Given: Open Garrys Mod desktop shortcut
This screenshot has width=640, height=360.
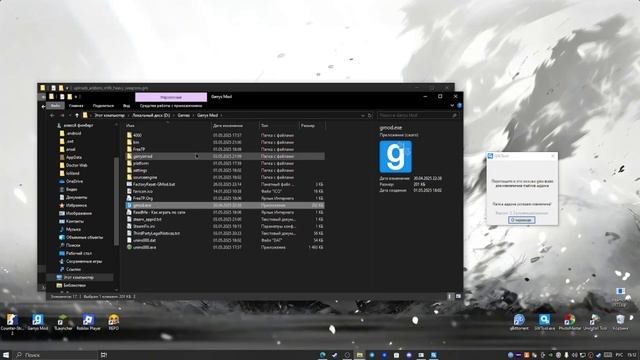Looking at the screenshot, I should tap(38, 322).
